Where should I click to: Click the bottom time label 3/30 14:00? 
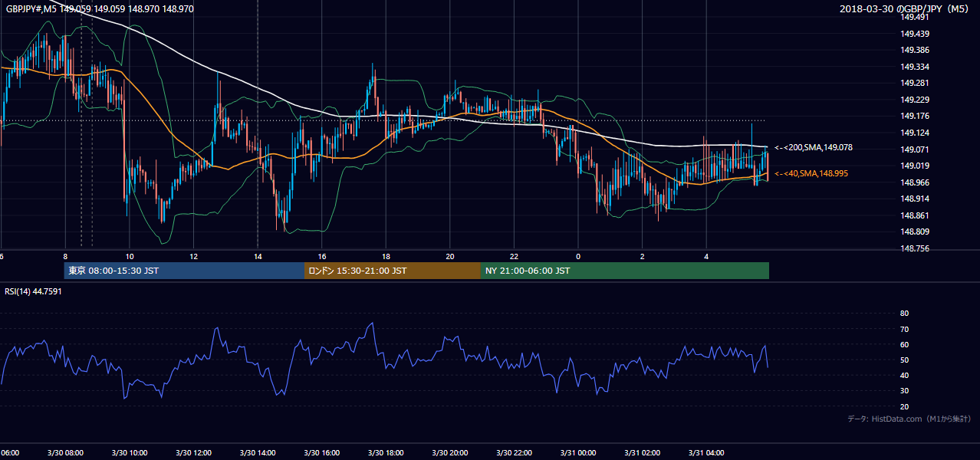click(x=258, y=453)
